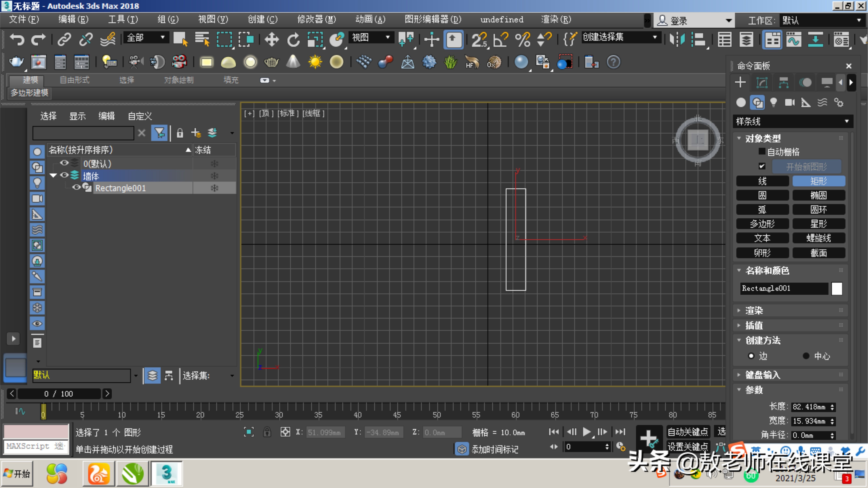This screenshot has width=868, height=488.
Task: Toggle visibility of the 墙体 layer
Action: [x=64, y=176]
